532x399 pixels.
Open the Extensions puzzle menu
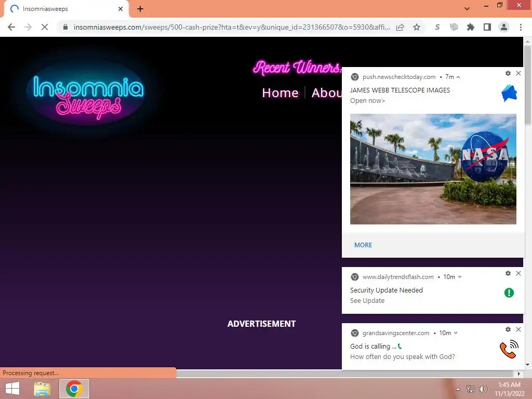pos(471,27)
